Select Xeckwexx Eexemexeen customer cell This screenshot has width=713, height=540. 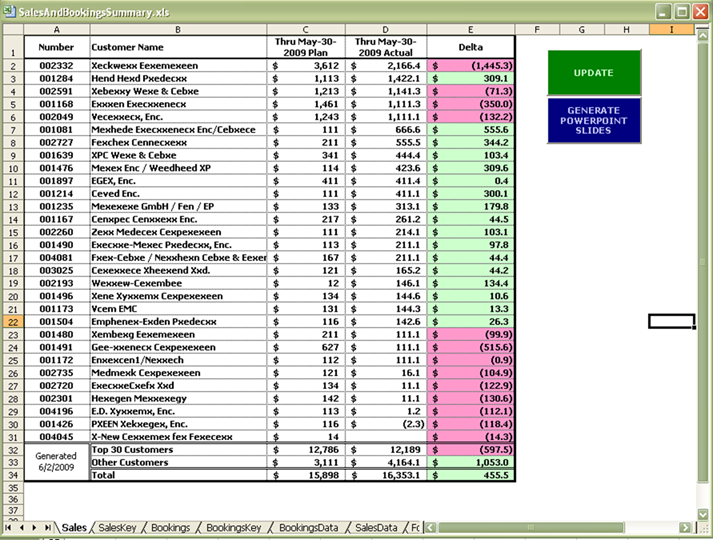[178, 65]
